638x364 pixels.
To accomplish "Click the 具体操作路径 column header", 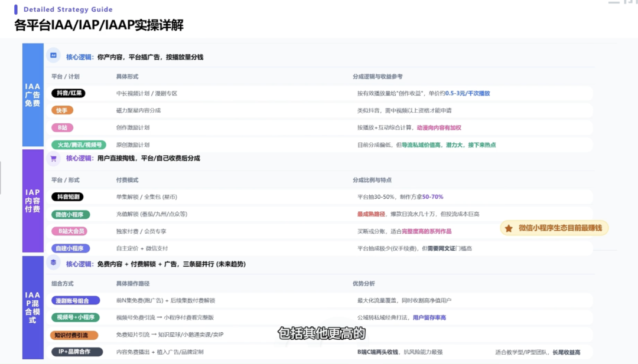I will coord(133,284).
